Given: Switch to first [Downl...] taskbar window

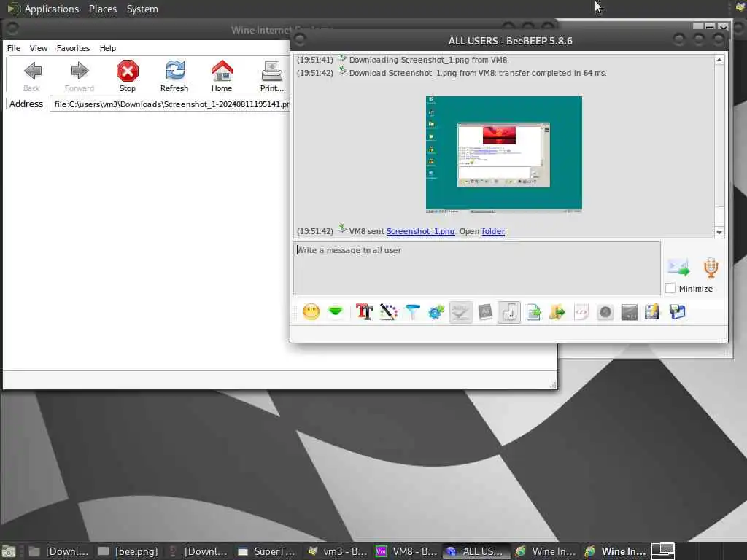Looking at the screenshot, I should 58,551.
